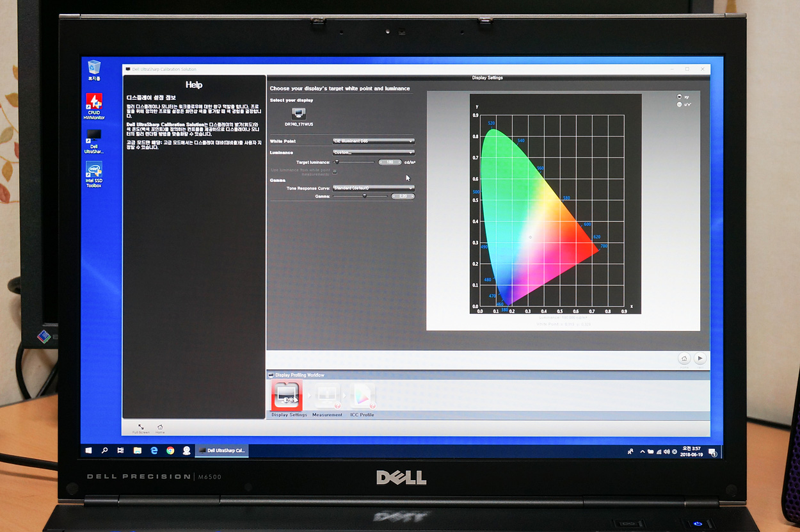Open the volume icon in system tray
This screenshot has height=532, width=800.
point(667,452)
